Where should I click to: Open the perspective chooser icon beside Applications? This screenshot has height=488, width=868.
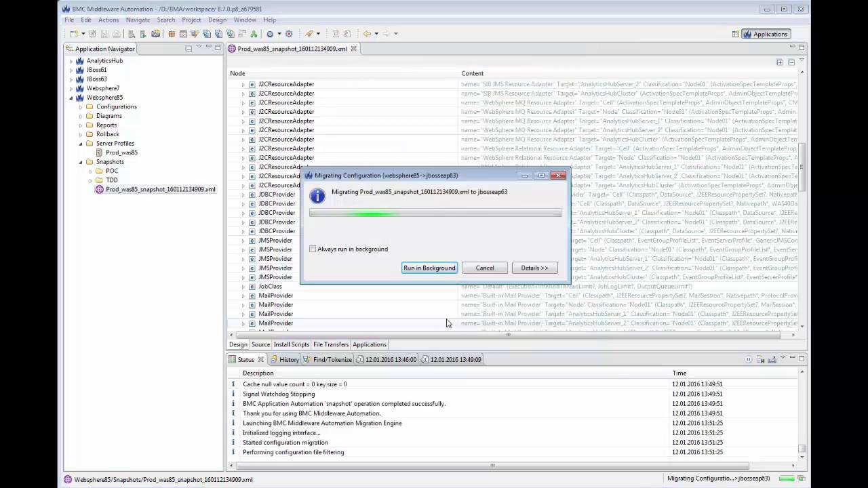pyautogui.click(x=735, y=34)
